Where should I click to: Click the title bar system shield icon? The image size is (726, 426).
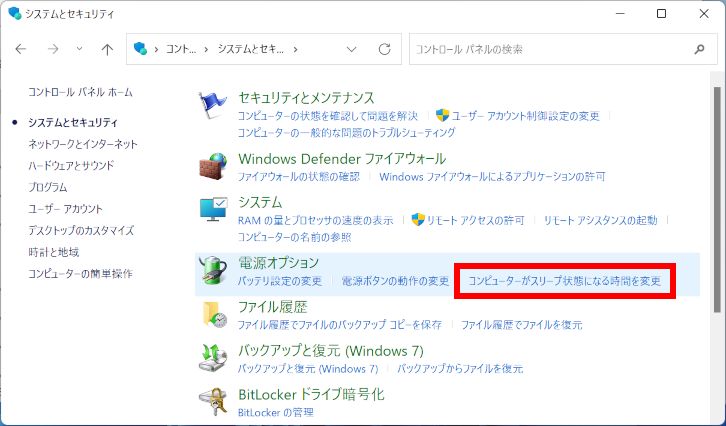click(15, 13)
